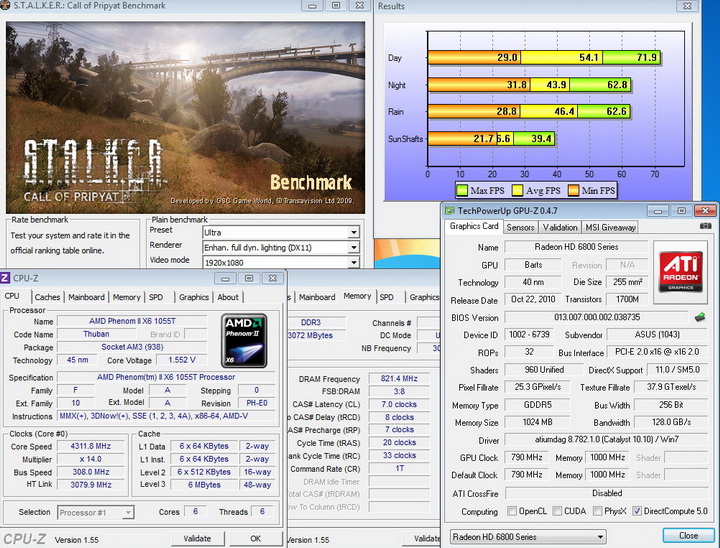720x548 pixels.
Task: Open the Preset dropdown set to Ultra
Action: pos(281,232)
